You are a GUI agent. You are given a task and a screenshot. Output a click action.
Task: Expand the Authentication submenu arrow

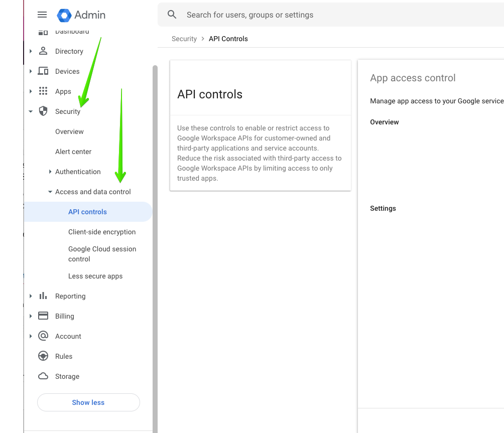click(x=50, y=172)
